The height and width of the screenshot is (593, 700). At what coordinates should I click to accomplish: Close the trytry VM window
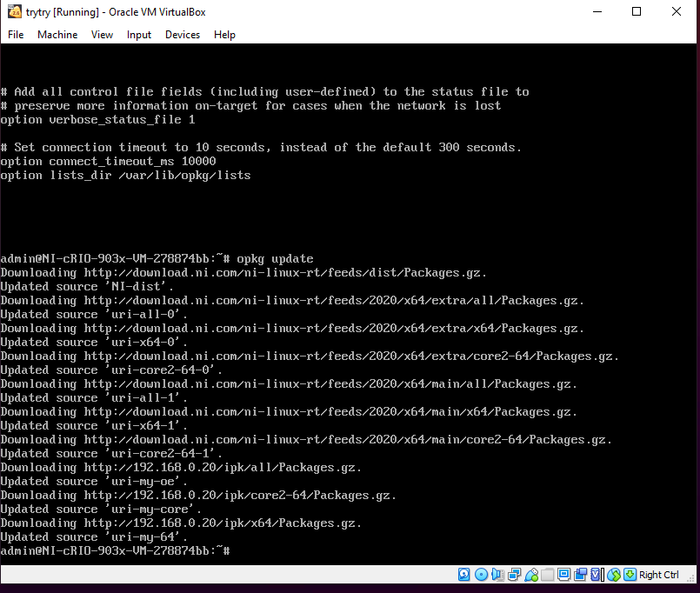coord(677,11)
